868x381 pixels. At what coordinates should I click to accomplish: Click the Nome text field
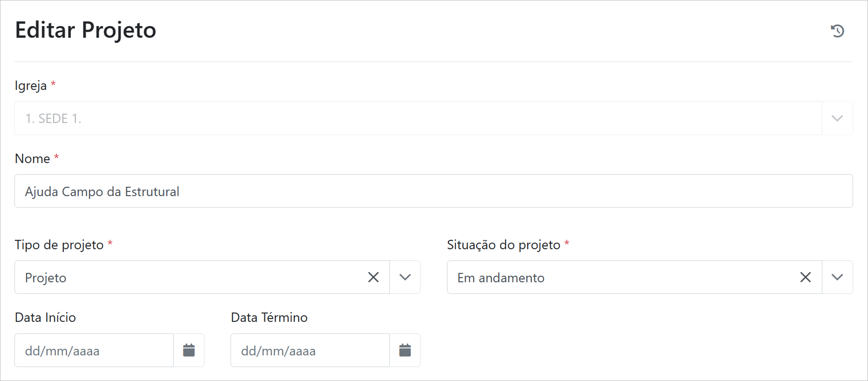click(x=433, y=191)
